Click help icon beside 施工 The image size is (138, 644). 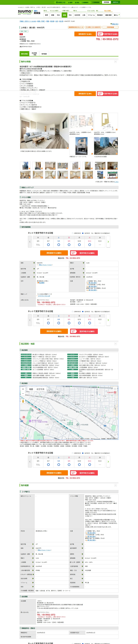click(82, 579)
